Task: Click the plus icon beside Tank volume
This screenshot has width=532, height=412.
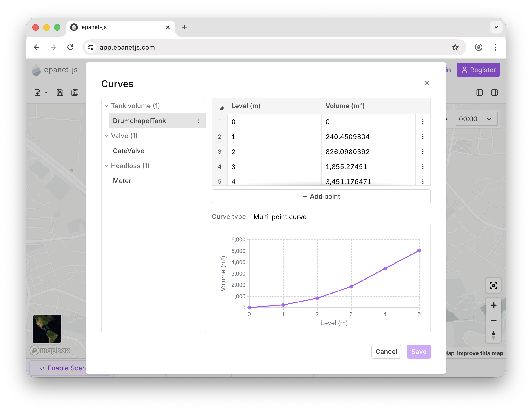Action: pyautogui.click(x=198, y=106)
